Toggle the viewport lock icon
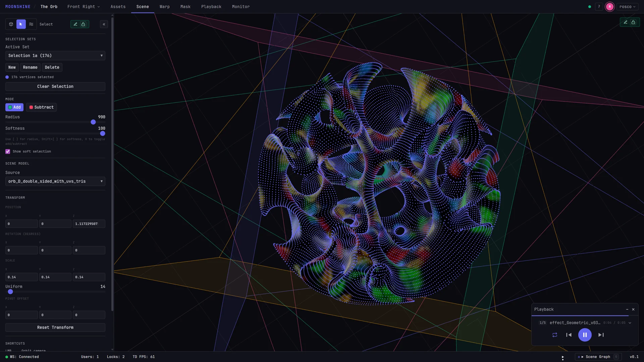The image size is (644, 362). (x=633, y=22)
